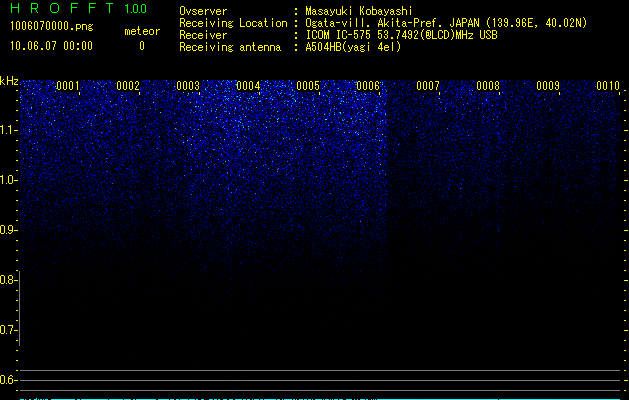Click the Receiver value ICOM IC-575
This screenshot has height=400, width=629.
340,35
